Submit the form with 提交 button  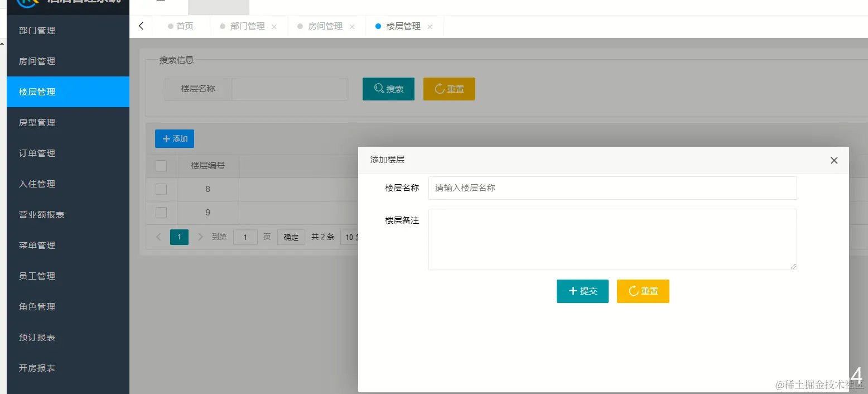(582, 291)
